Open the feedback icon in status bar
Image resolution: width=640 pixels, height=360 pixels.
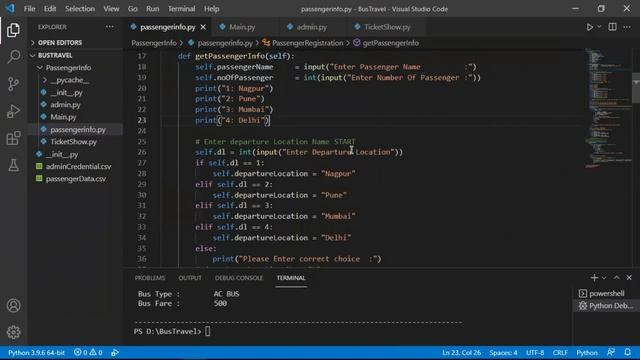[x=611, y=352]
